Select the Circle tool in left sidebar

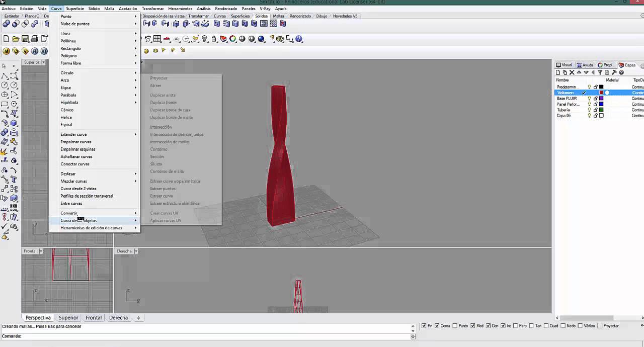[x=5, y=85]
